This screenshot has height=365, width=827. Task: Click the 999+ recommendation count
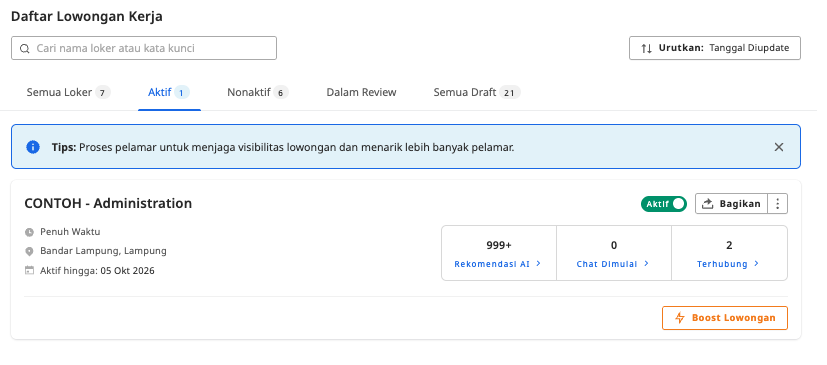499,245
